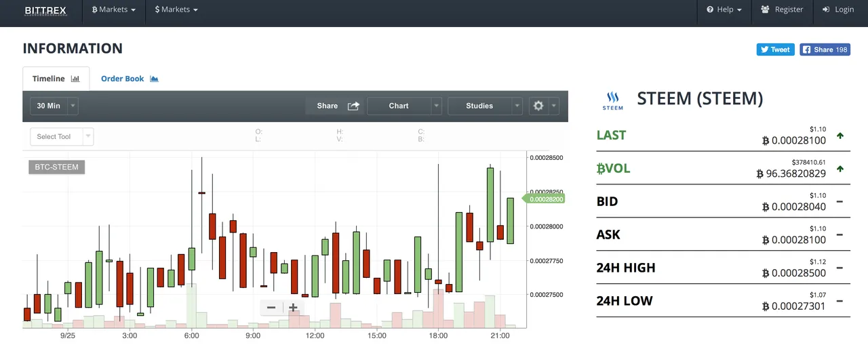Click the 24H LOW value 0.00027301
The image size is (868, 347).
click(794, 306)
